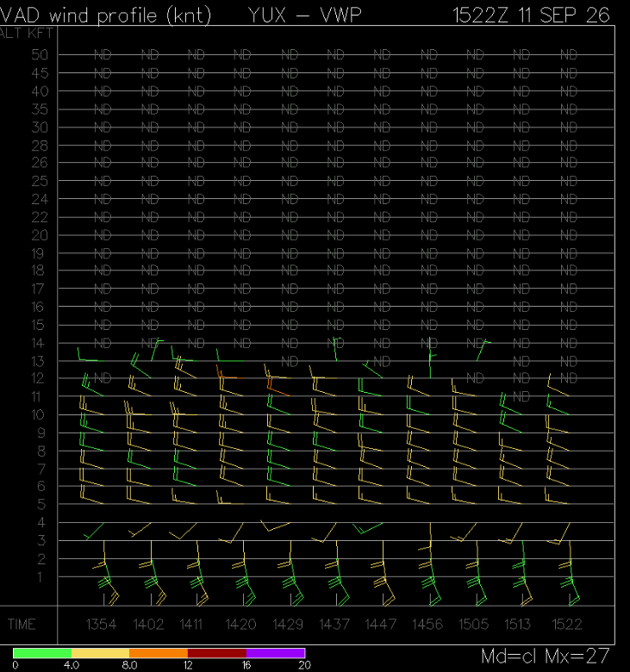The height and width of the screenshot is (672, 630).
Task: Click the 1456 time label
Action: tap(427, 625)
